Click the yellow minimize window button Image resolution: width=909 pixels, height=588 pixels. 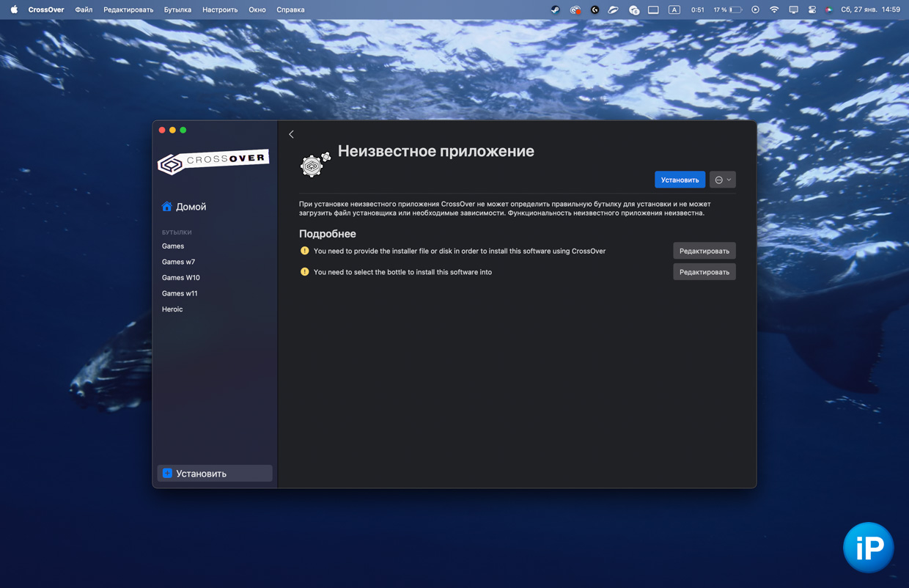172,131
